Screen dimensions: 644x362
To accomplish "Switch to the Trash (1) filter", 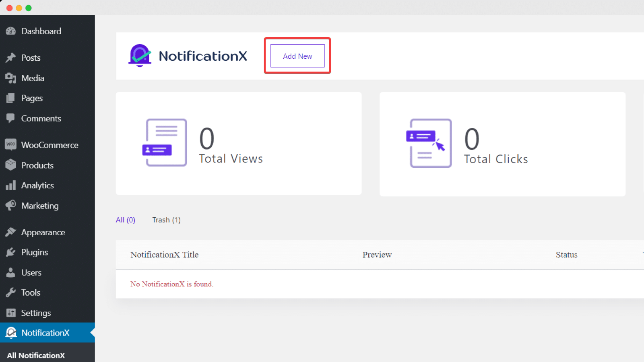I will point(166,220).
